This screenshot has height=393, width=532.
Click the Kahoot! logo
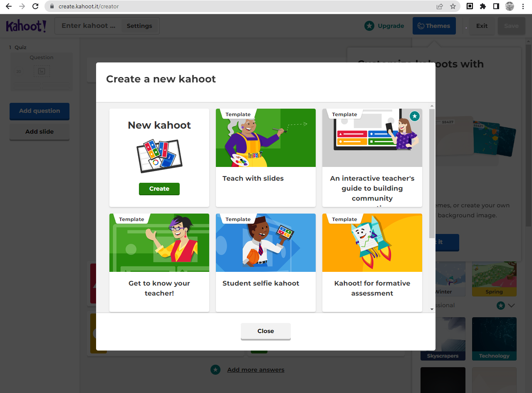coord(26,26)
